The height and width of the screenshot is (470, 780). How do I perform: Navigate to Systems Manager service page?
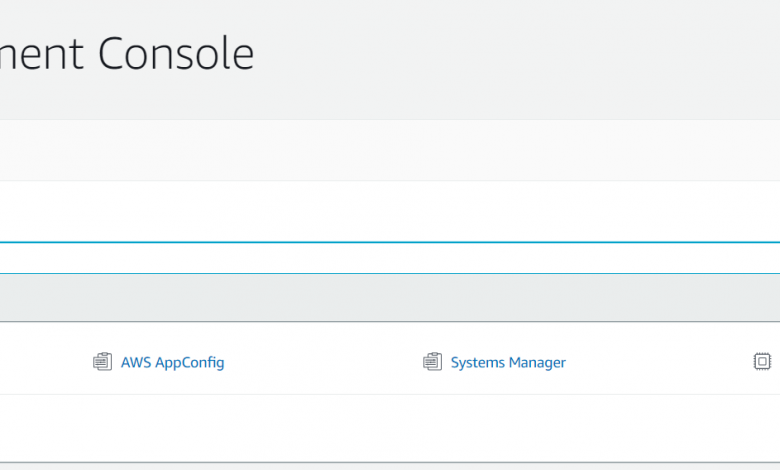coord(508,362)
